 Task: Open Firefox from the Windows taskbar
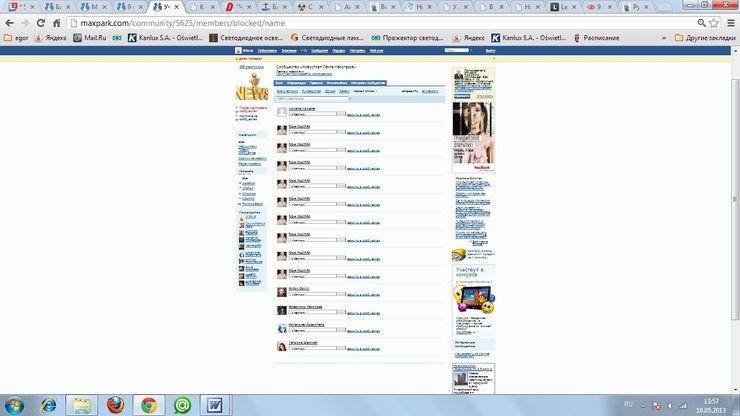[115, 404]
